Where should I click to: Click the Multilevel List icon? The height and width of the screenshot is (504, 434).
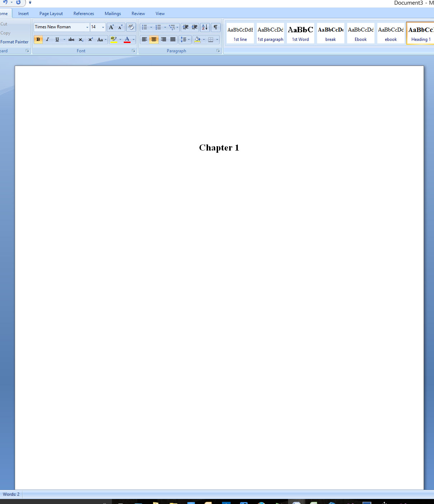pos(172,27)
